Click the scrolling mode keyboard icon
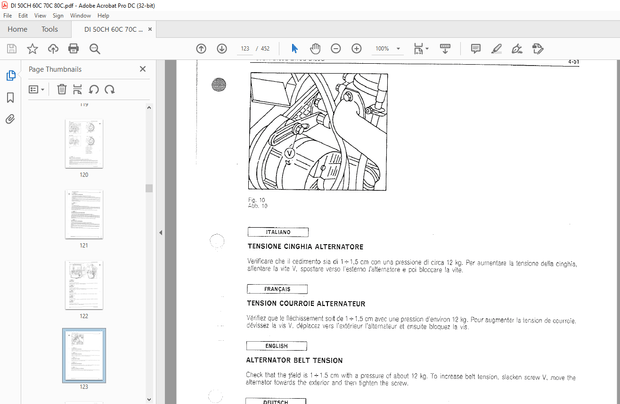 445,49
